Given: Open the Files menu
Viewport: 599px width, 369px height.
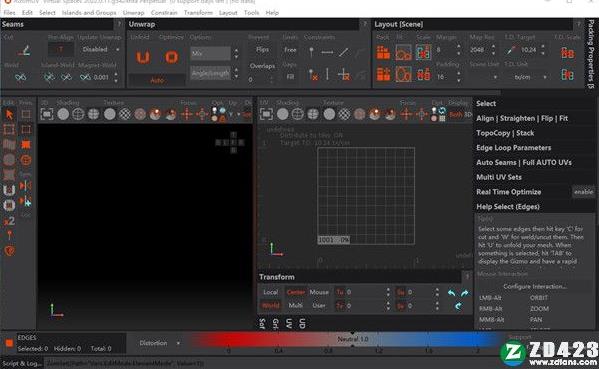Looking at the screenshot, I should pos(9,13).
